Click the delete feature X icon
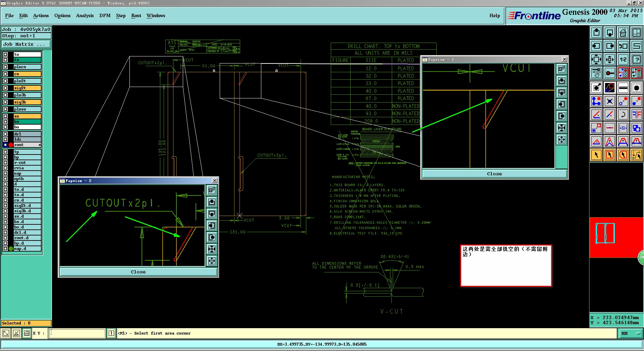644x351 pixels. point(610,101)
